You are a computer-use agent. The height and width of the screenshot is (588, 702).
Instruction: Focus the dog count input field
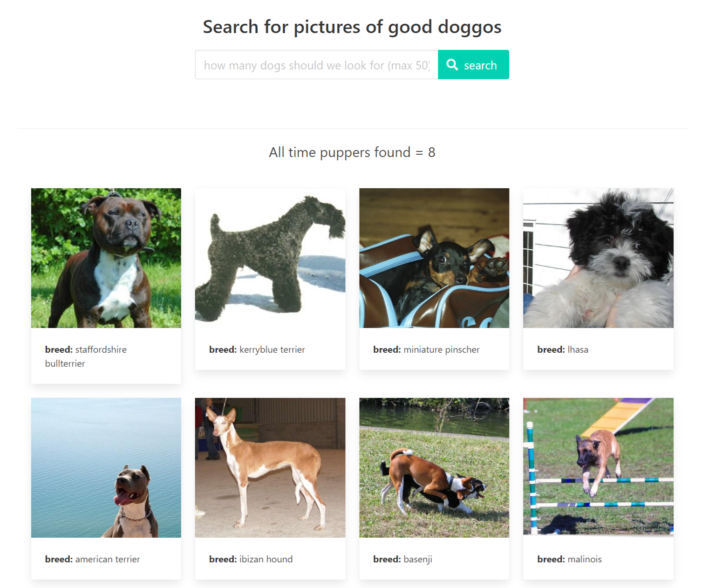pyautogui.click(x=317, y=65)
